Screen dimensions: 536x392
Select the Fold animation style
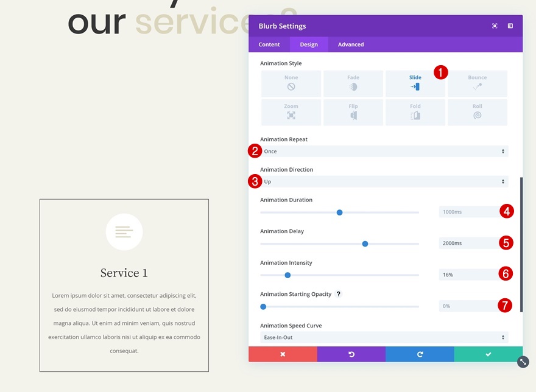click(415, 112)
